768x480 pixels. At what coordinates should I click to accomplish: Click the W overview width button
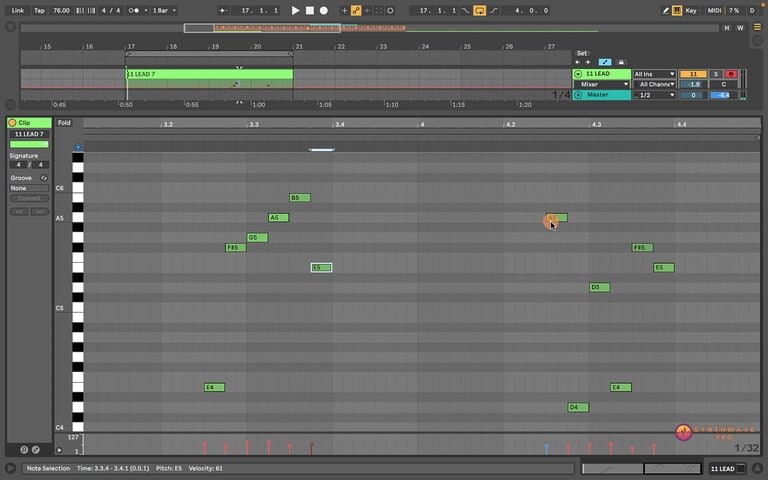(740, 28)
